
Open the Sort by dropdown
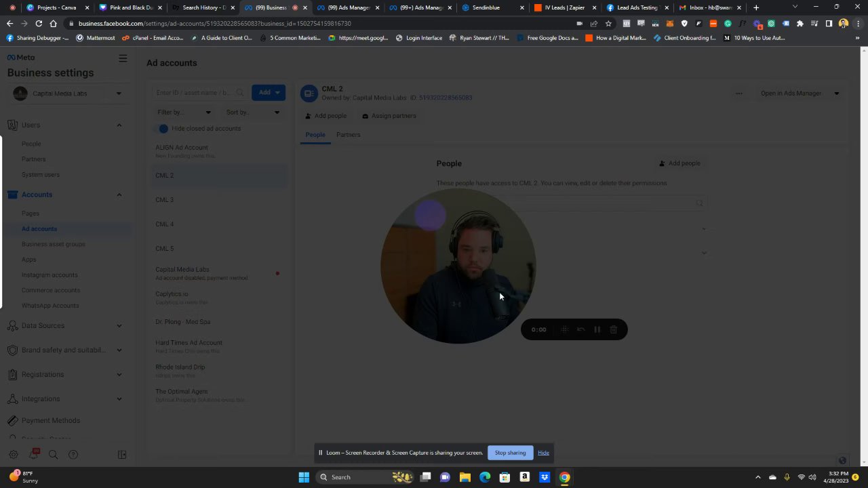click(x=252, y=113)
